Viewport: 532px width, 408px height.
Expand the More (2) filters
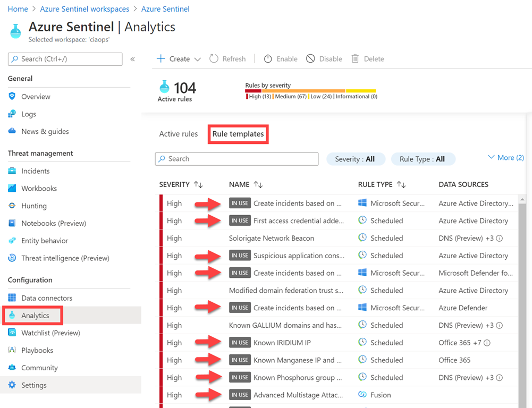(505, 158)
